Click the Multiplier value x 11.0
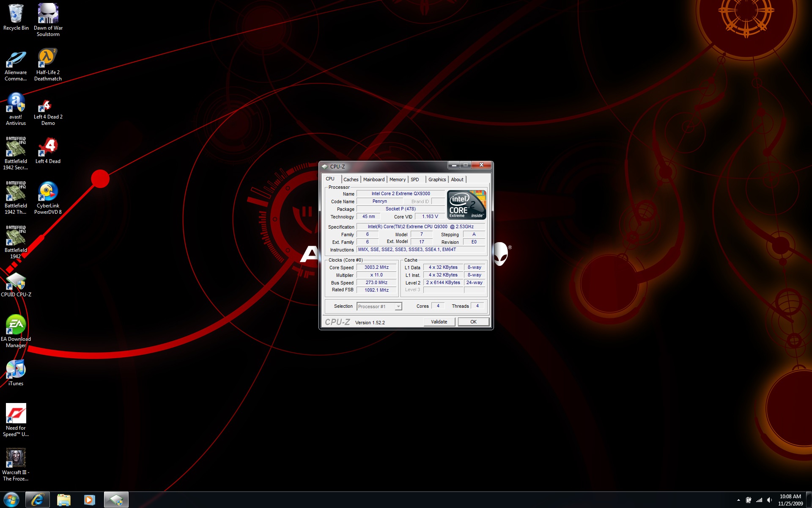The height and width of the screenshot is (508, 812). click(376, 275)
